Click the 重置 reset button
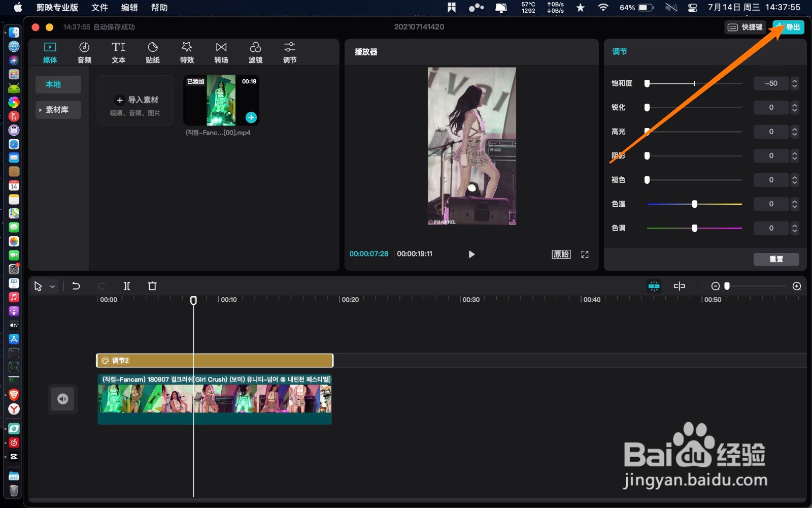 point(776,259)
